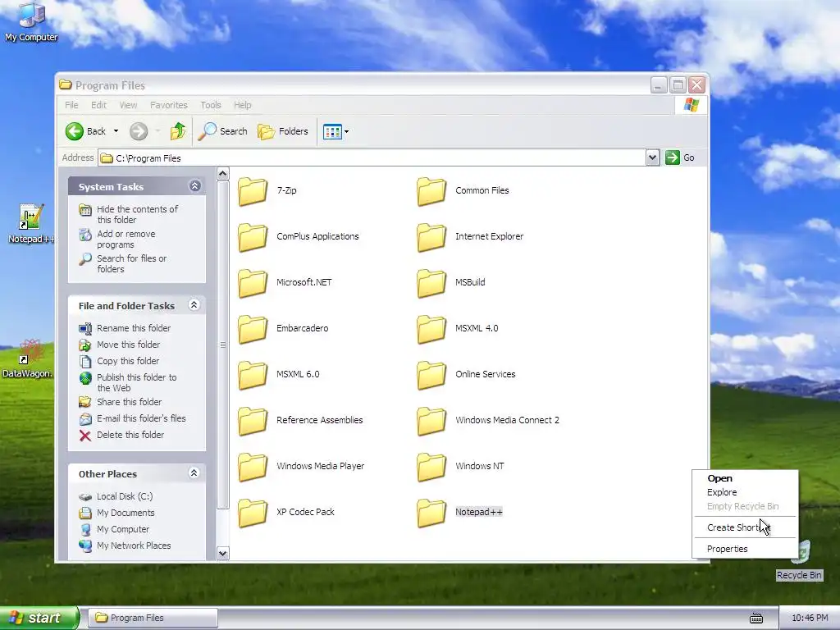This screenshot has height=630, width=840.
Task: Select the XP Codec Pack folder icon
Action: 253,513
